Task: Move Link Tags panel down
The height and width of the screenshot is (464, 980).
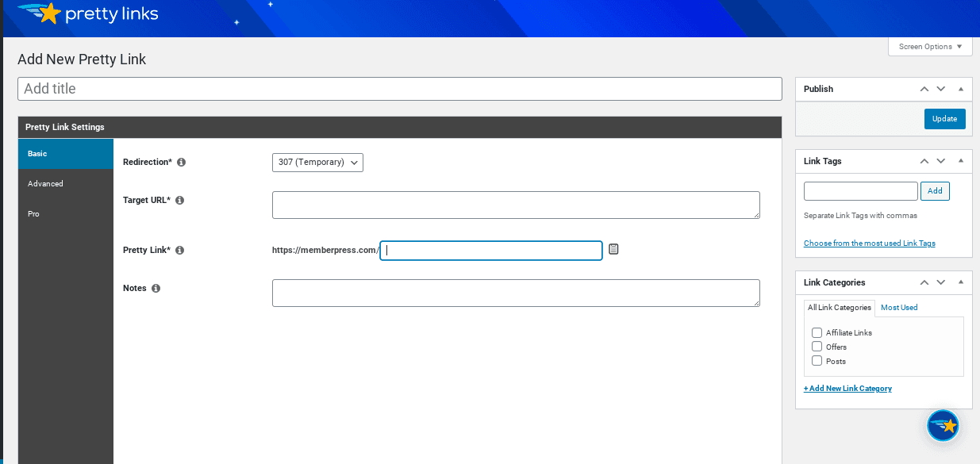Action: [941, 161]
